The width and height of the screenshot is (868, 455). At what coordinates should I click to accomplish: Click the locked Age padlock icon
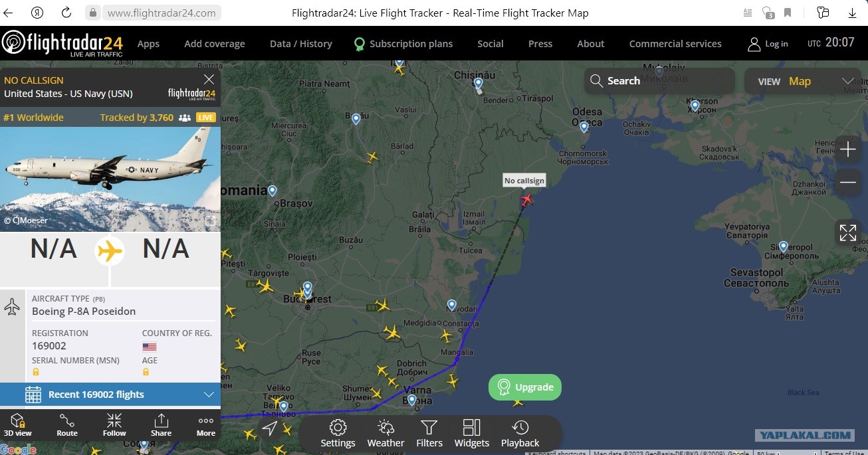pos(146,372)
